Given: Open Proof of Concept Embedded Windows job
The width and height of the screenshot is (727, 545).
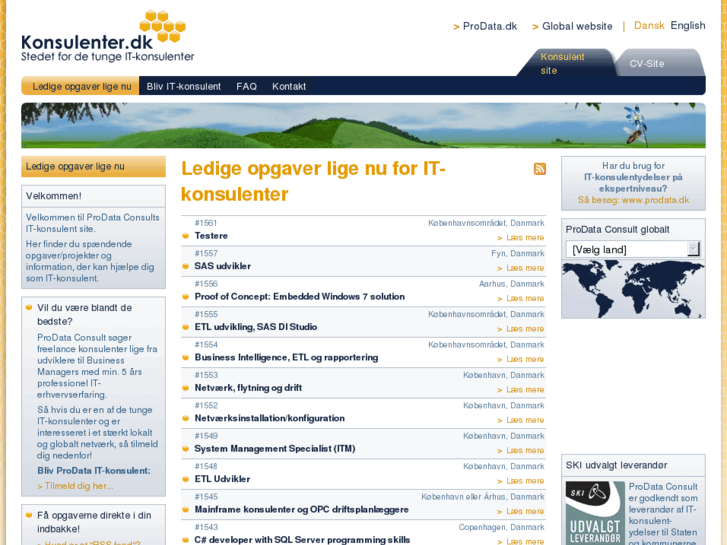Looking at the screenshot, I should click(300, 296).
